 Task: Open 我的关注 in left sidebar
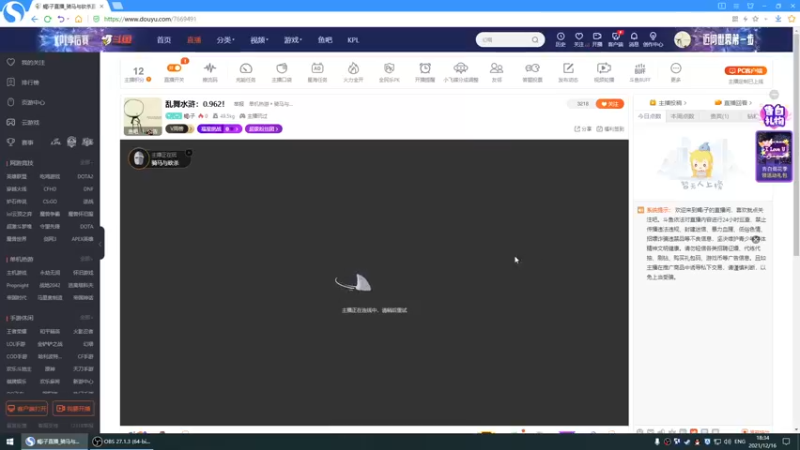(x=33, y=62)
